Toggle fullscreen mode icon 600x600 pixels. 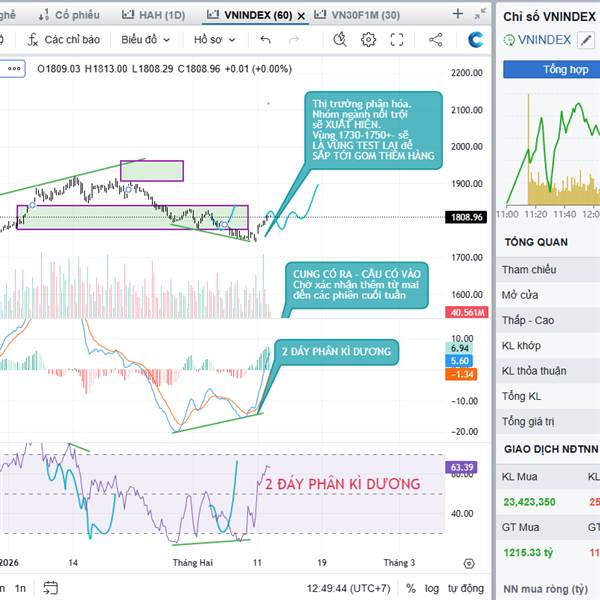[397, 39]
